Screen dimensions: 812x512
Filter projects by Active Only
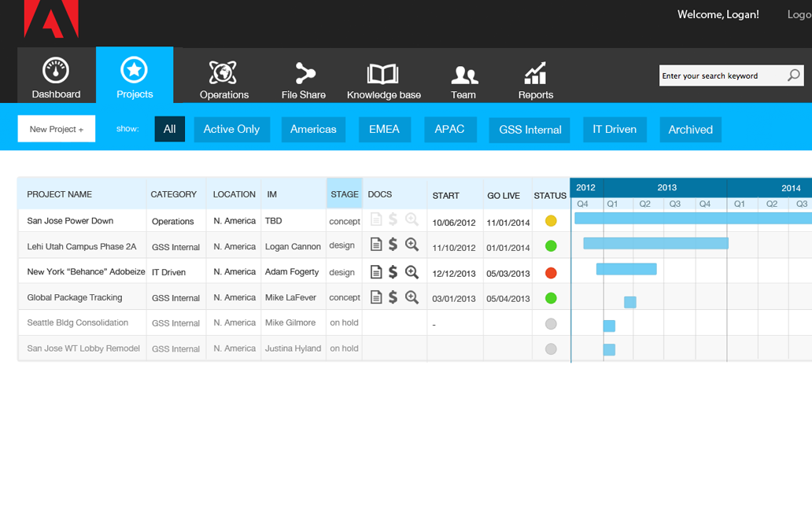231,130
